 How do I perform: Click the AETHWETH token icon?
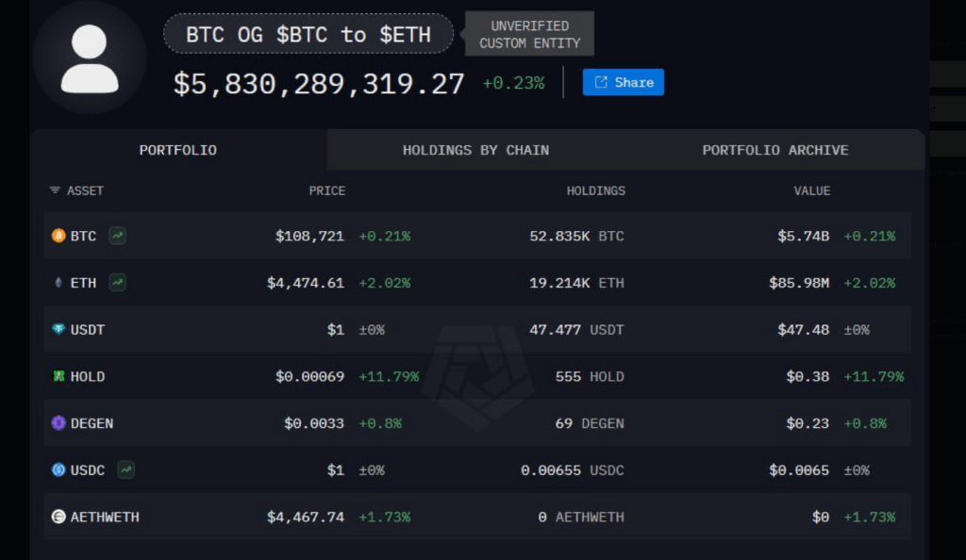58,517
